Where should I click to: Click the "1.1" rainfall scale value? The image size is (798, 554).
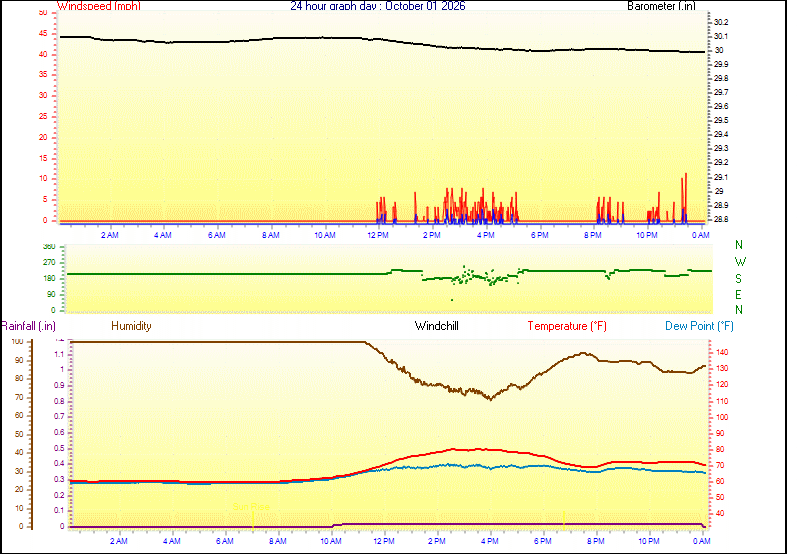coord(60,355)
